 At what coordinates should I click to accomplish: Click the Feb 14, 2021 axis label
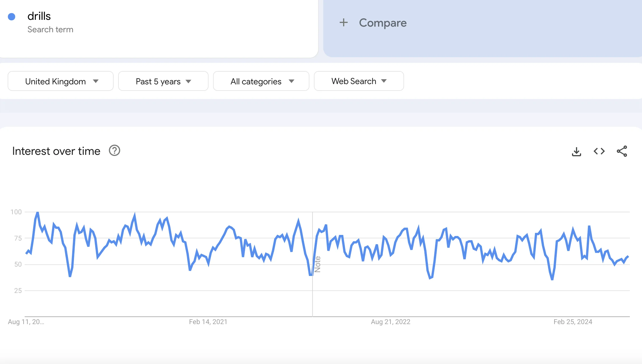pos(208,322)
